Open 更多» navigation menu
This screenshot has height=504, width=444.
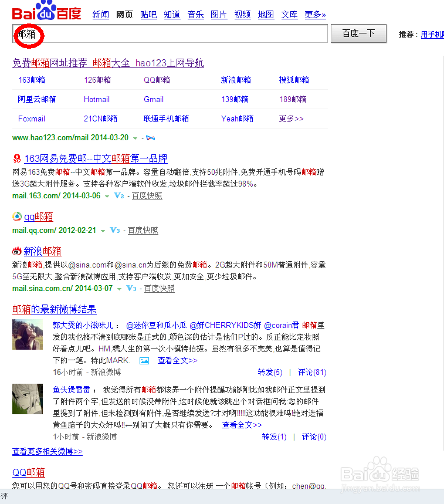[x=315, y=15]
